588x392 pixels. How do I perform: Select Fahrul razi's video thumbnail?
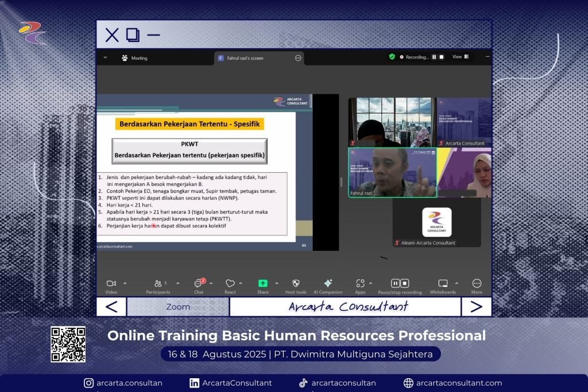tap(392, 173)
